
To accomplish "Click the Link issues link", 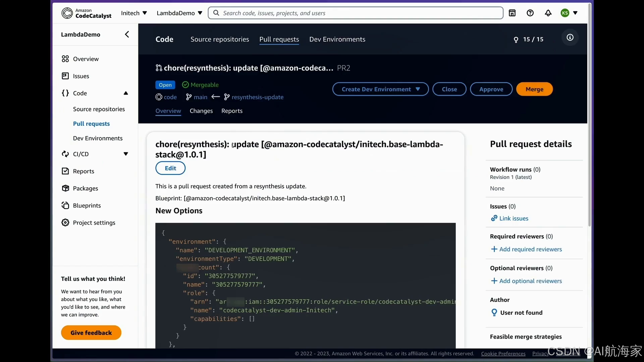I will click(514, 219).
